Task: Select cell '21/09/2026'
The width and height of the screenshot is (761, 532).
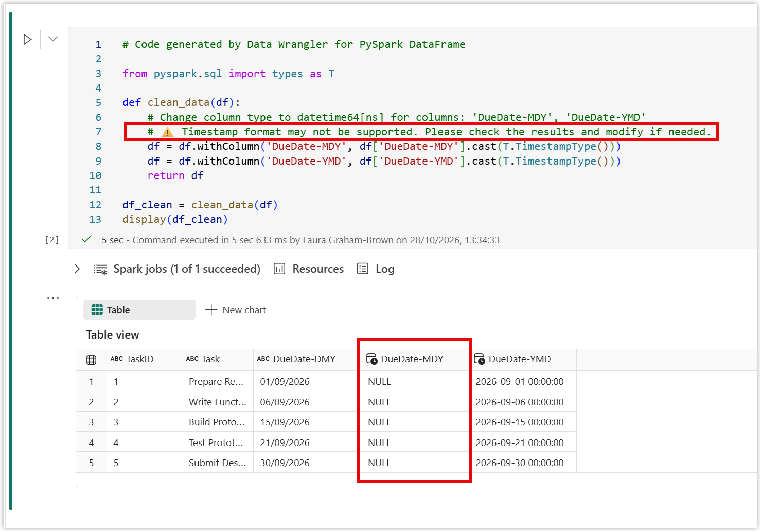Action: [x=307, y=442]
